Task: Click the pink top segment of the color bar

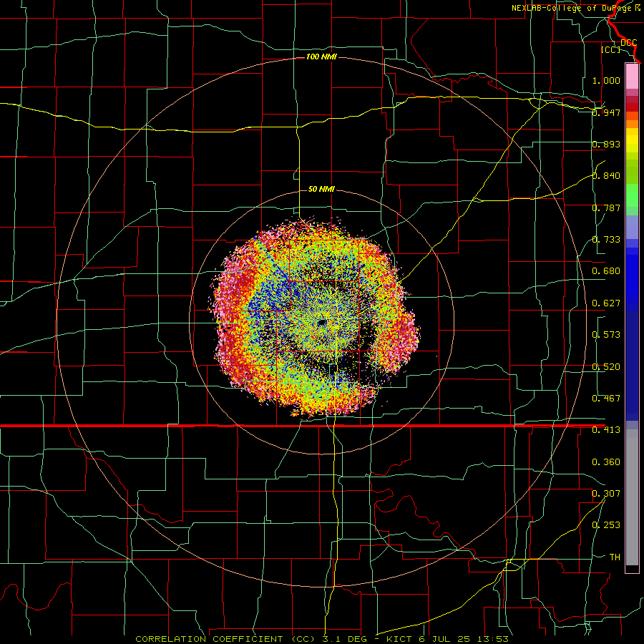Action: click(x=632, y=76)
